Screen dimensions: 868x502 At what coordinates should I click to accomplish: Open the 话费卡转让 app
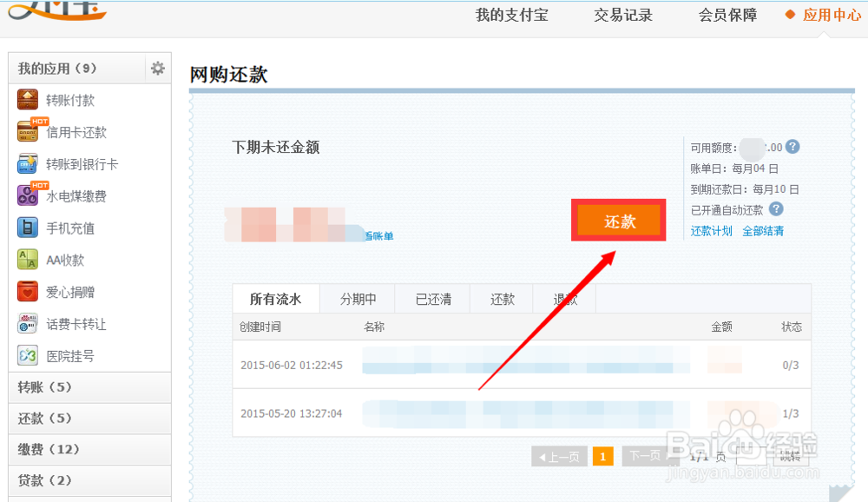29,323
